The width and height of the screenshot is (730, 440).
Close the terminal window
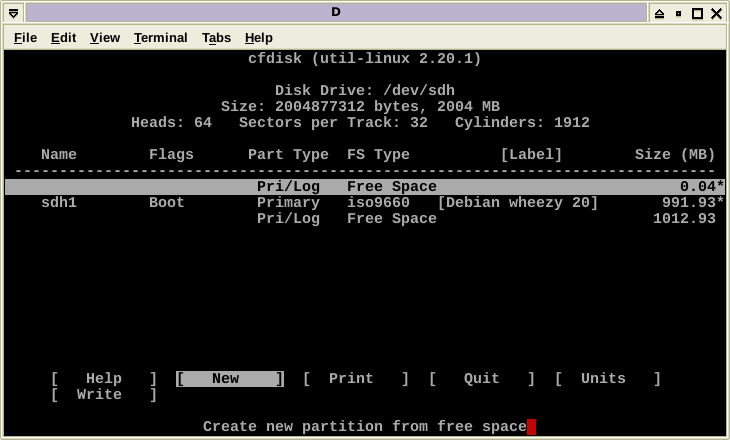(x=716, y=13)
